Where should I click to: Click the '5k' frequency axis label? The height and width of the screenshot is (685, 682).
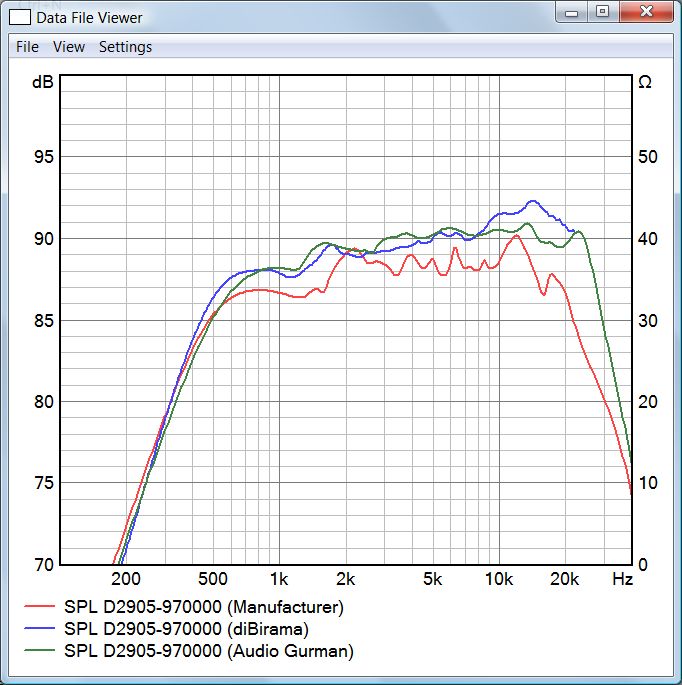(433, 579)
